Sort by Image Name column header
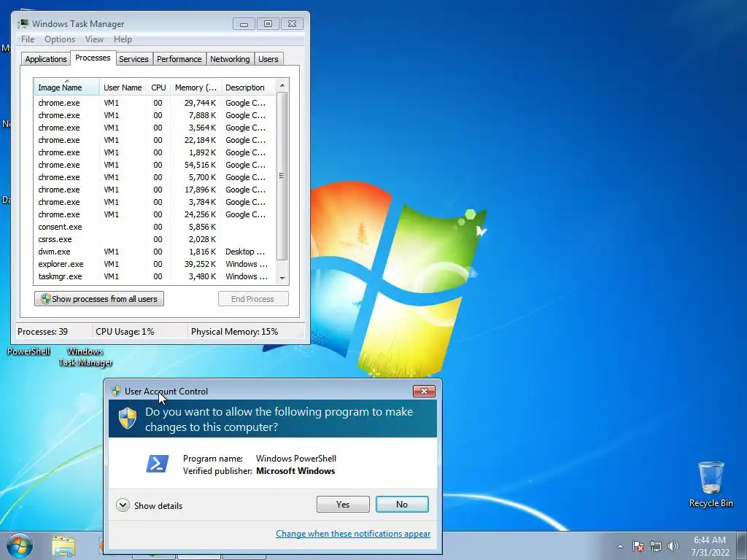The image size is (747, 560). point(66,87)
